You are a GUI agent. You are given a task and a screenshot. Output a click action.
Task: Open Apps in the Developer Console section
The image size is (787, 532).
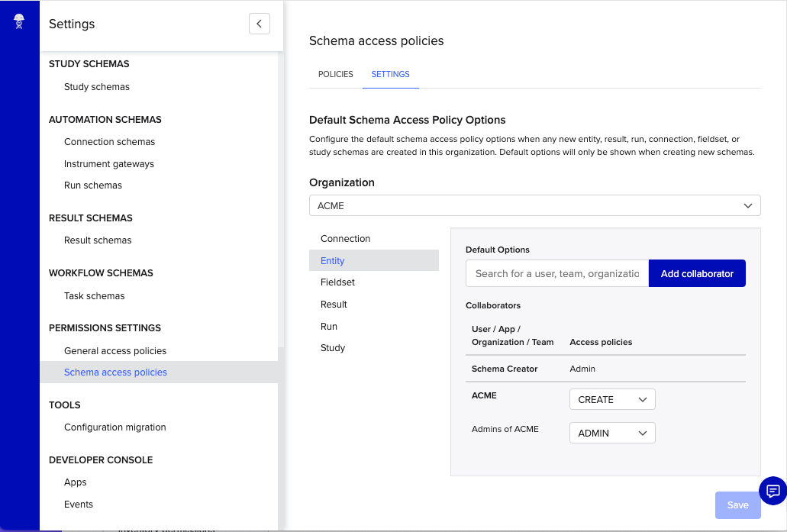pyautogui.click(x=75, y=482)
